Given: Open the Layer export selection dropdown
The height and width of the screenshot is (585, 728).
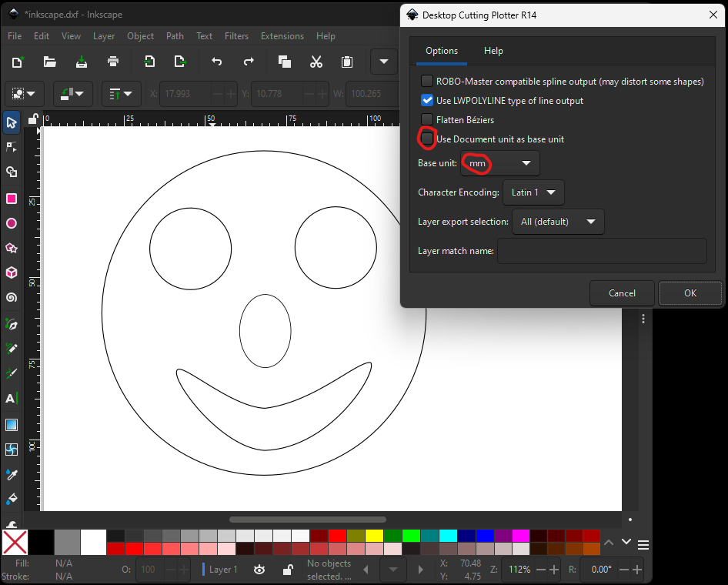Looking at the screenshot, I should (x=558, y=221).
